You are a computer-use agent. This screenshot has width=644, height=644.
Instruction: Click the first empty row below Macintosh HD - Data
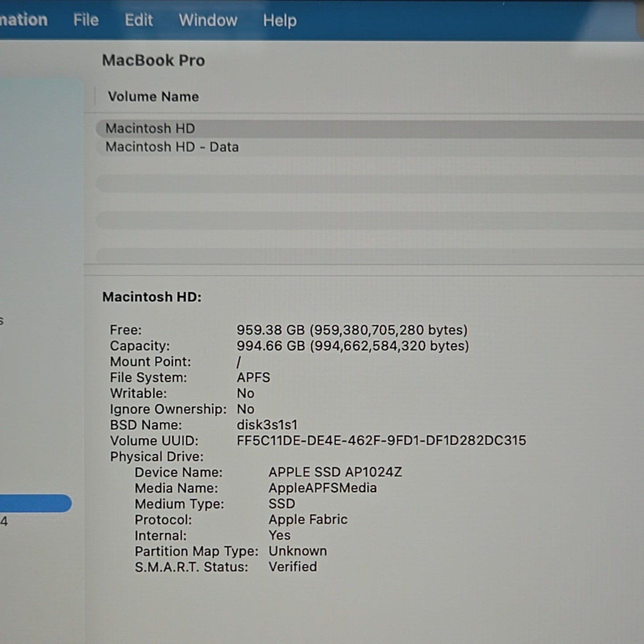click(x=370, y=184)
